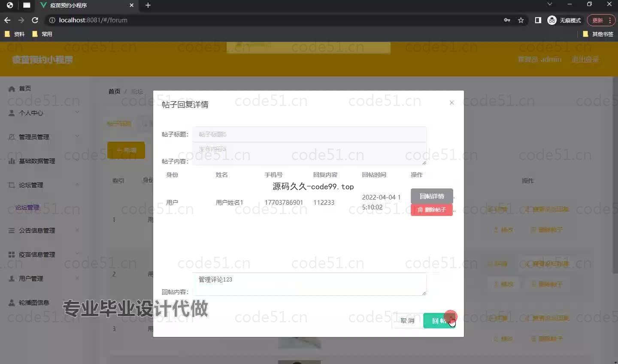
Task: Go forward in the browser
Action: point(21,20)
